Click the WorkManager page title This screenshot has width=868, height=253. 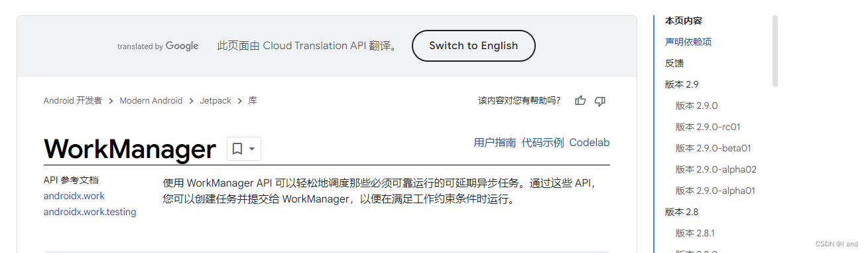click(130, 149)
